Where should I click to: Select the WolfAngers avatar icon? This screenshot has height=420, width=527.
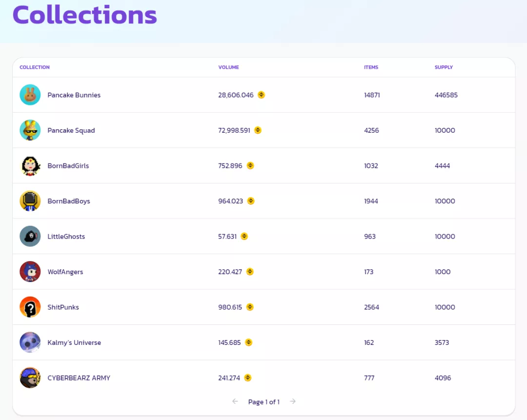30,272
